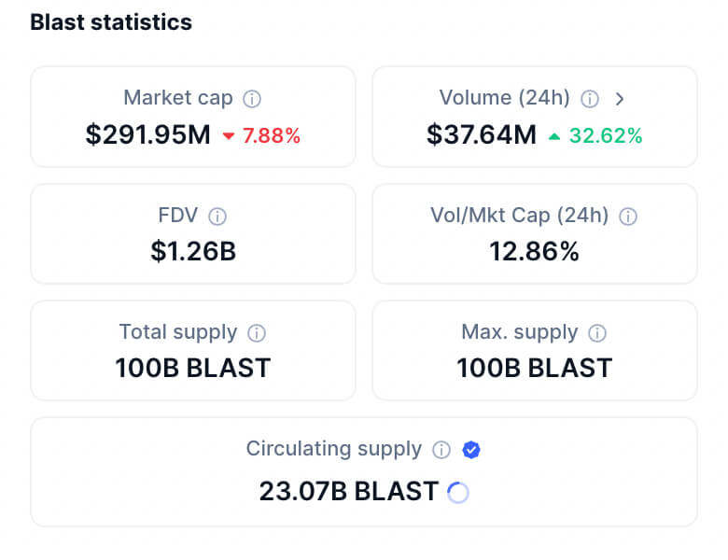The image size is (728, 560).
Task: Click the Circulating supply info icon
Action: pyautogui.click(x=441, y=450)
